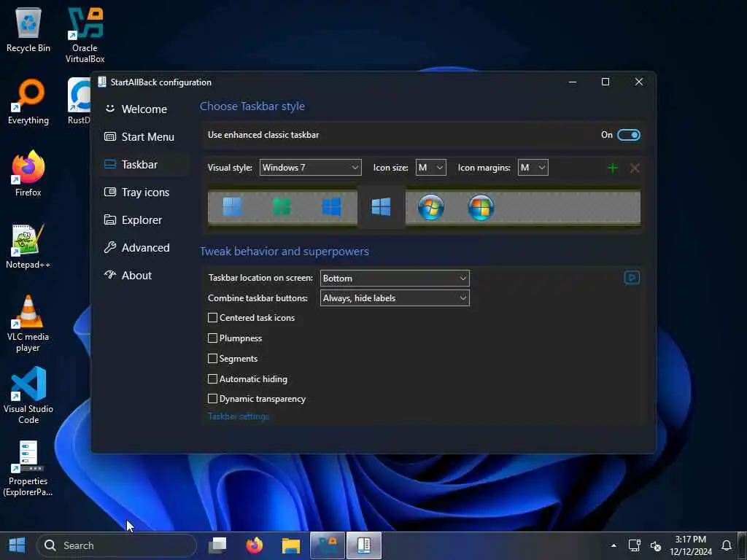747x560 pixels.
Task: Enable the Dynamic transparency checkbox
Action: coord(212,399)
